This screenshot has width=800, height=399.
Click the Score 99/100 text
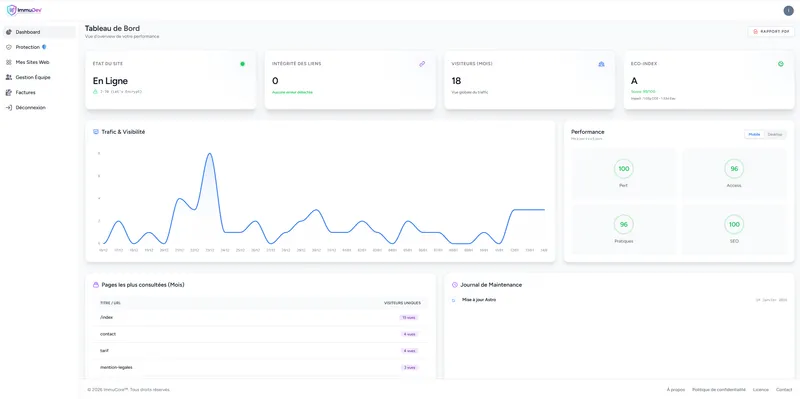tap(643, 91)
